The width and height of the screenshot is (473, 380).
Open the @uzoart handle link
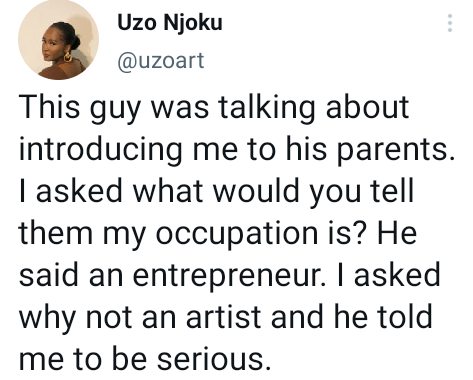160,61
